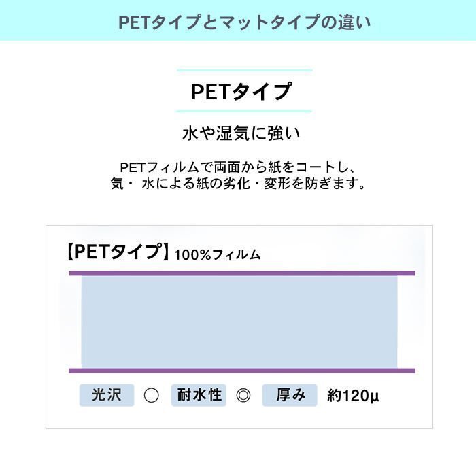Click the cyan line above PETタイプ heading

click(244, 70)
